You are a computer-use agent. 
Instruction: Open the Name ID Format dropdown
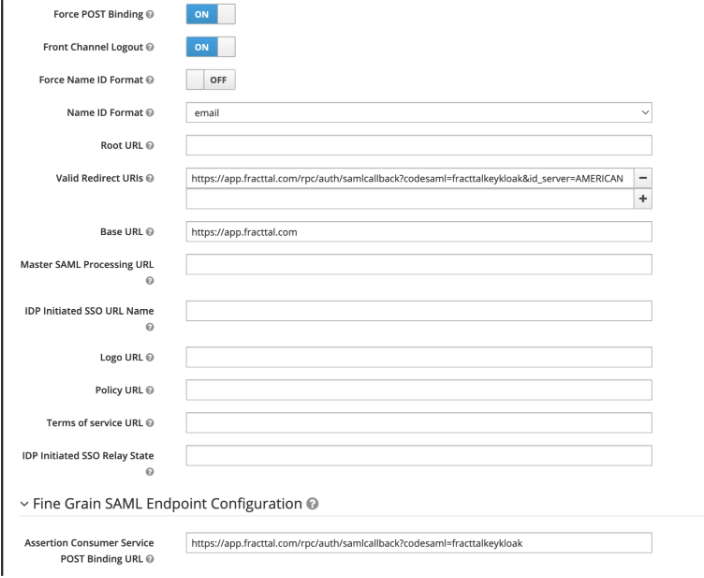[419, 113]
